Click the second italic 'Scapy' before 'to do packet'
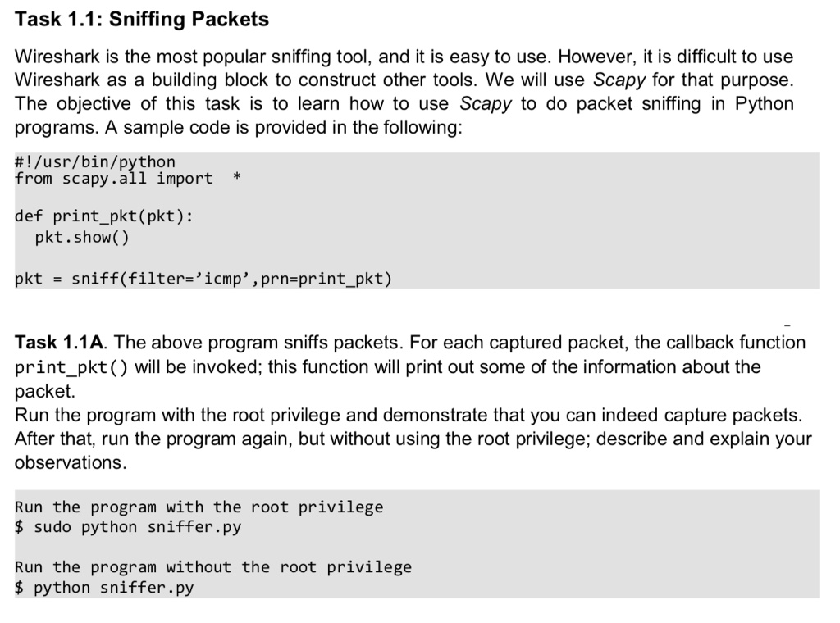This screenshot has height=623, width=840. click(486, 103)
